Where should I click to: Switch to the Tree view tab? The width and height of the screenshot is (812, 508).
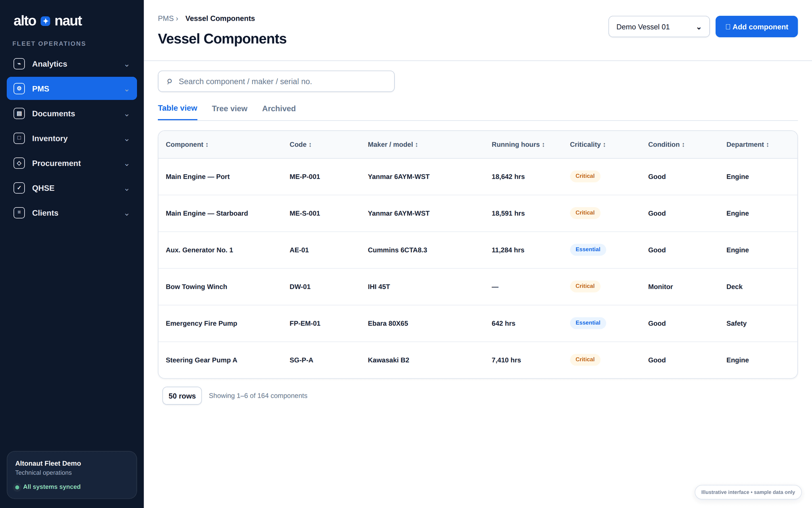230,108
